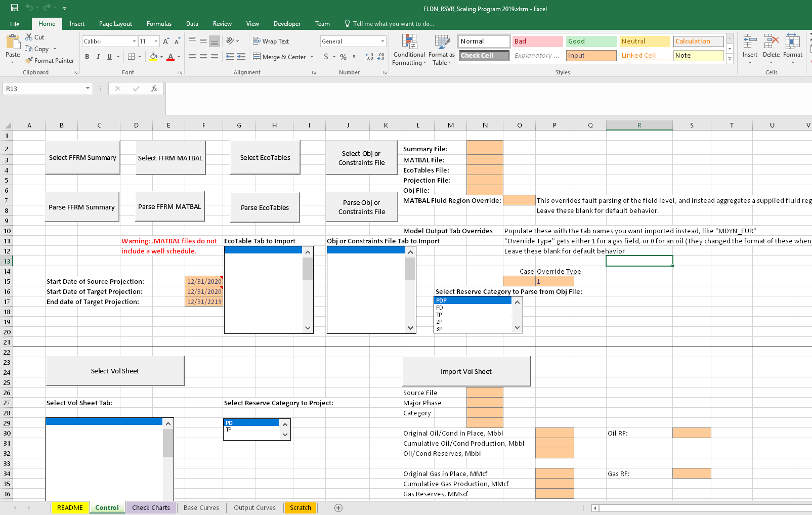Toggle Wrap Text on the cell
This screenshot has height=515, width=812.
click(271, 41)
